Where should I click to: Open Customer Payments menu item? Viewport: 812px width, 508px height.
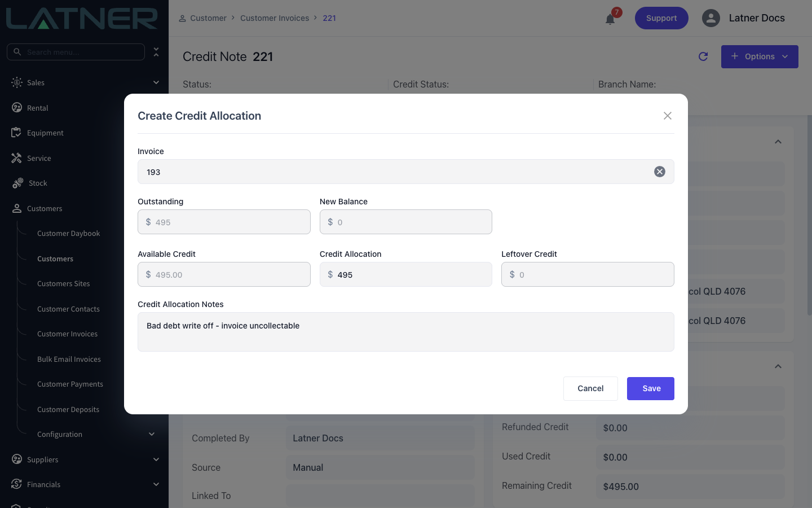coord(70,384)
